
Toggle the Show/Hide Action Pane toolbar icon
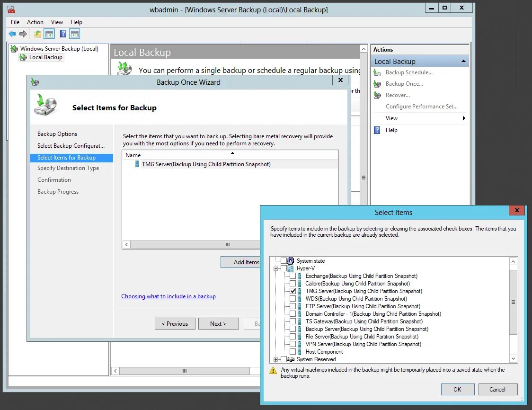(75, 34)
